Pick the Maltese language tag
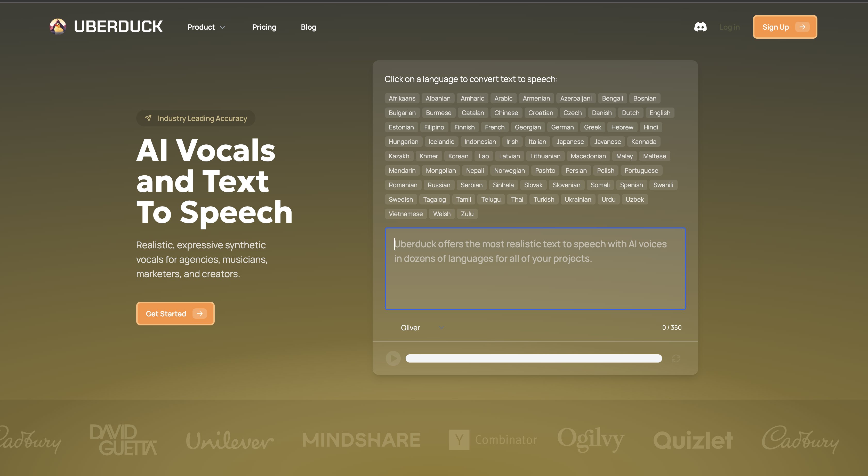 (654, 156)
